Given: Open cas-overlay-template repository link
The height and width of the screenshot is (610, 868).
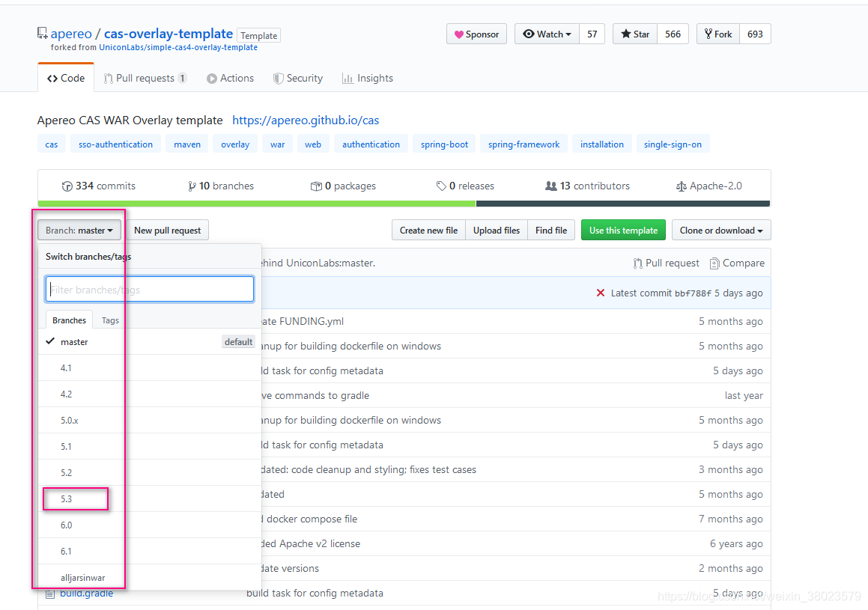Looking at the screenshot, I should click(169, 34).
